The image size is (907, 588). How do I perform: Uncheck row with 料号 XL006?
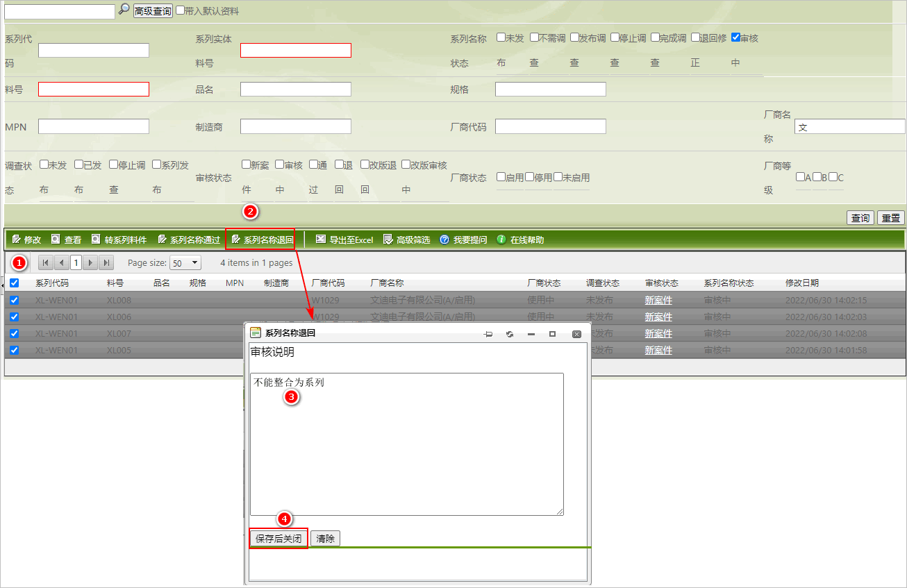pyautogui.click(x=14, y=317)
